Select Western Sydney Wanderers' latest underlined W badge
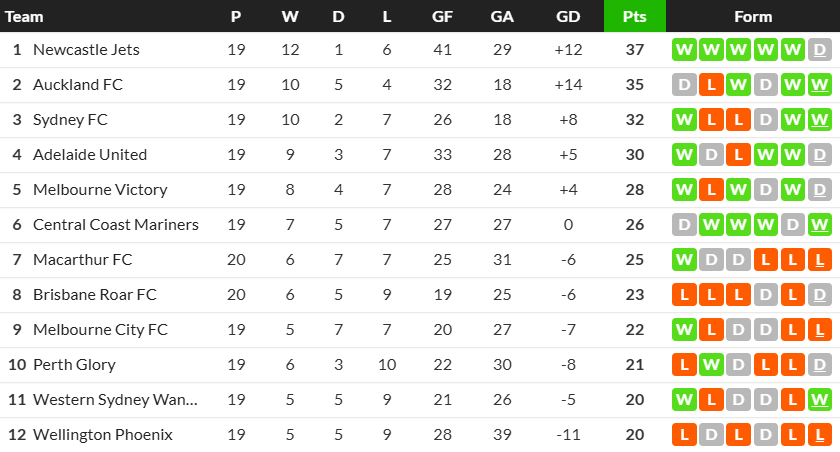The height and width of the screenshot is (452, 840). pos(820,400)
